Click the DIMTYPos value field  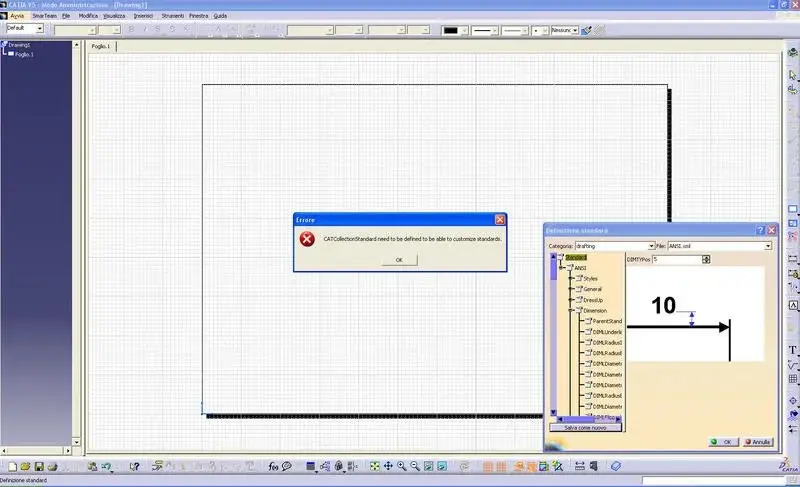coord(677,260)
